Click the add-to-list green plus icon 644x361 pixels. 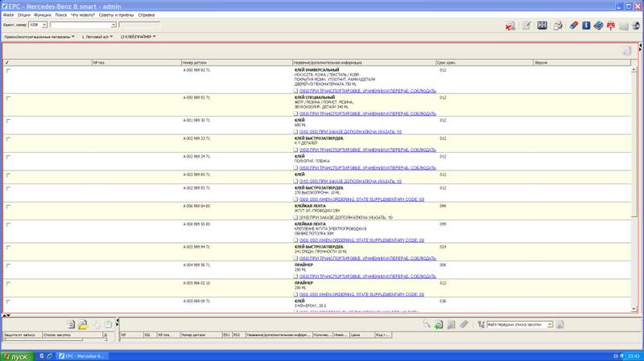tap(439, 325)
